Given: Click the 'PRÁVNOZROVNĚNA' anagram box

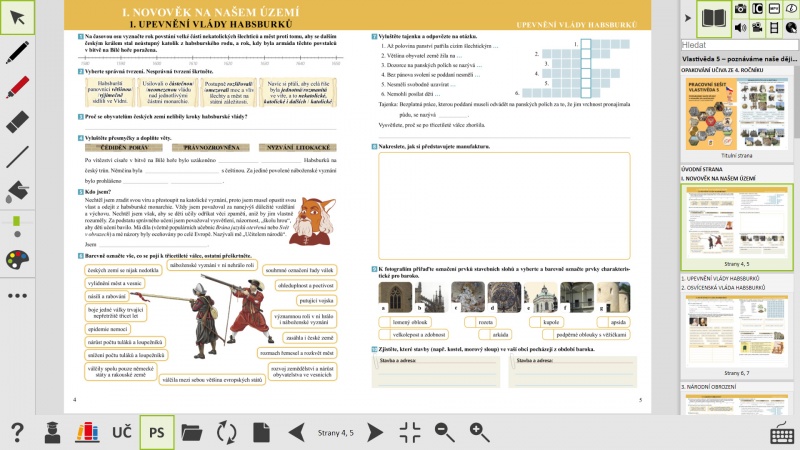Looking at the screenshot, I should 211,147.
